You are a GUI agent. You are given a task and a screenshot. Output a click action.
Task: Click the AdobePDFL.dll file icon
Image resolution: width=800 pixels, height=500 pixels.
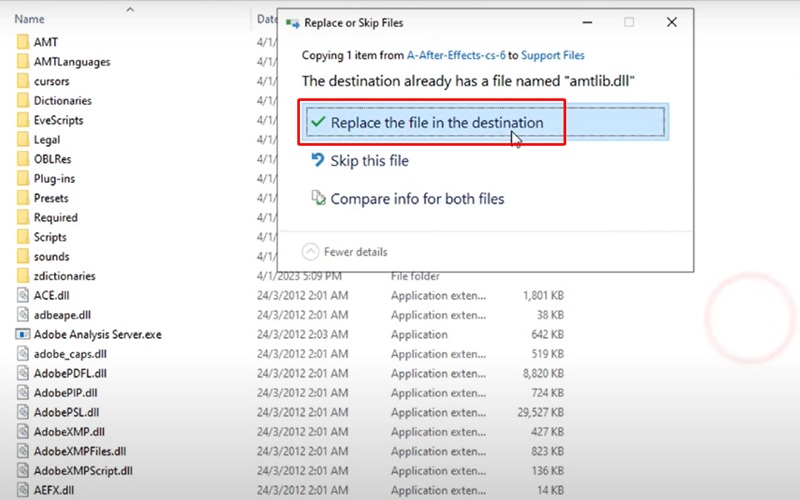tap(23, 373)
